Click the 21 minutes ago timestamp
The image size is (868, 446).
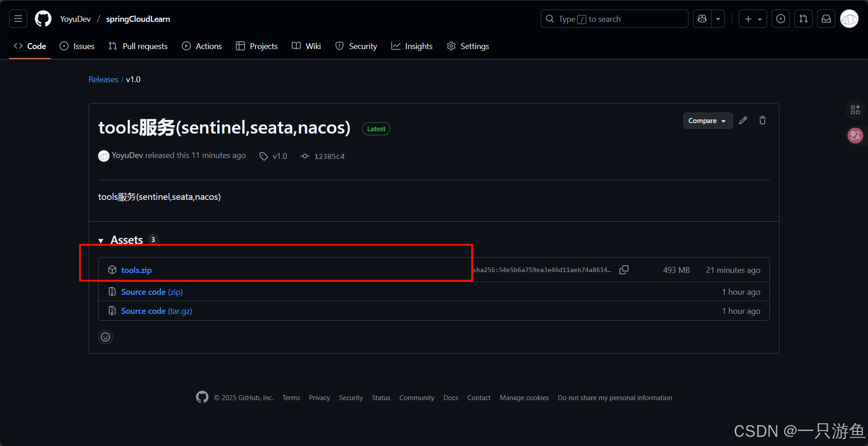(x=733, y=270)
